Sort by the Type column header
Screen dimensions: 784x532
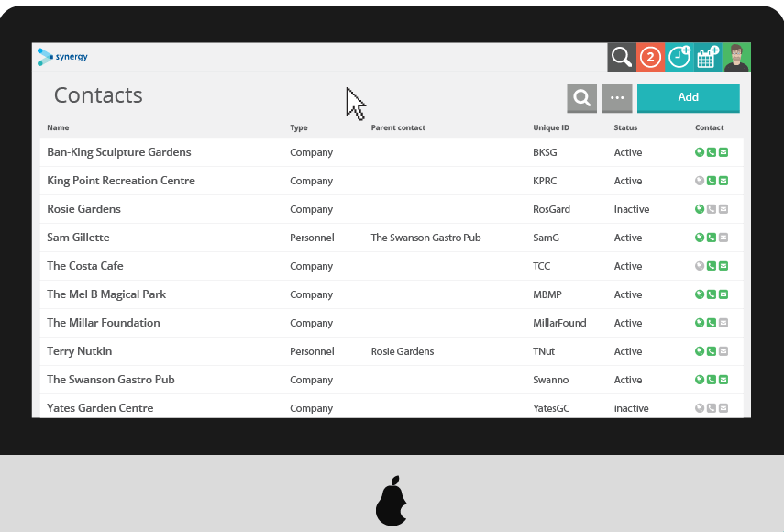[x=299, y=127]
